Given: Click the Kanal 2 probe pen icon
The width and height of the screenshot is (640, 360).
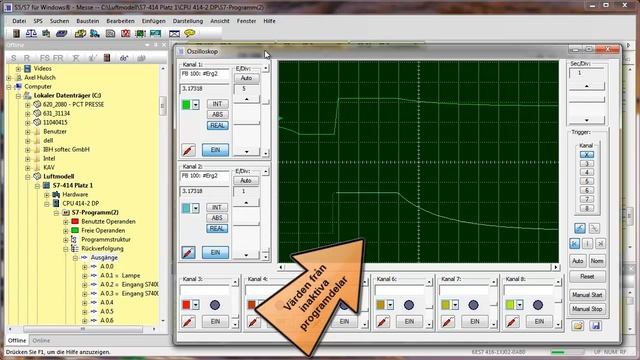Looking at the screenshot, I should coord(188,253).
